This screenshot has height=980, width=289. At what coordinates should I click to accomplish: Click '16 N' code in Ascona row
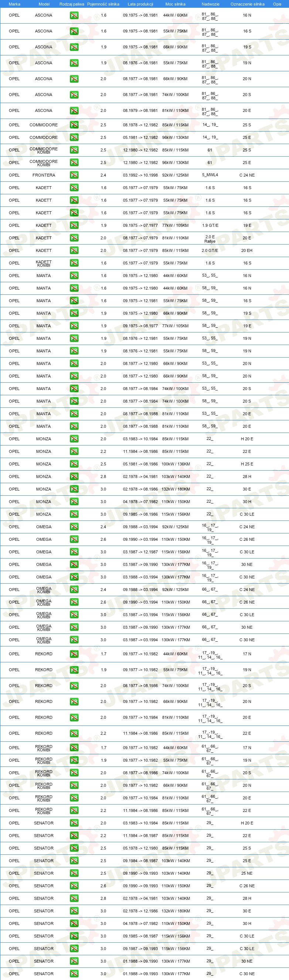pos(247,16)
